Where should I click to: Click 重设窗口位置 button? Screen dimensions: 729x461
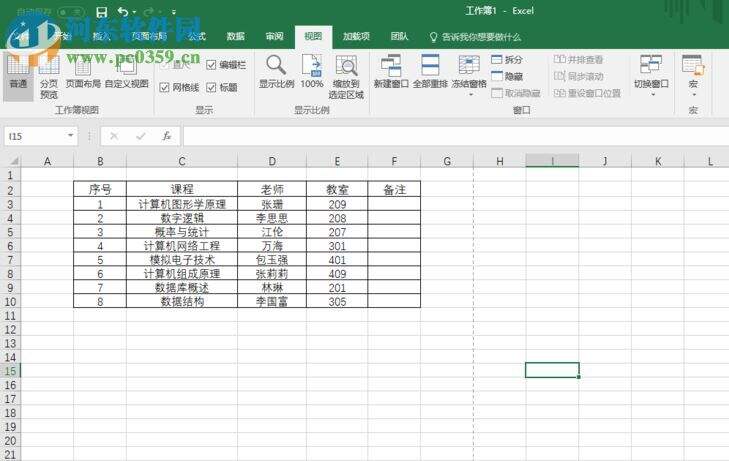[x=588, y=93]
